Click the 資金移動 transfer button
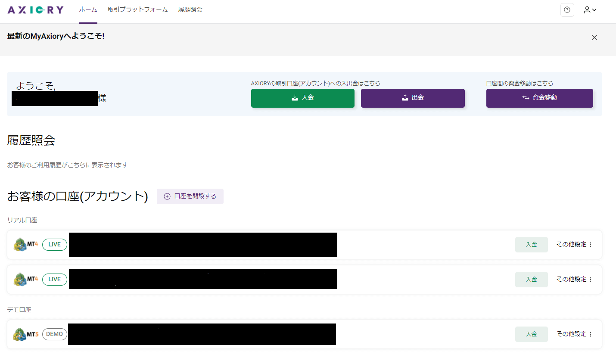This screenshot has height=364, width=616. pyautogui.click(x=540, y=98)
